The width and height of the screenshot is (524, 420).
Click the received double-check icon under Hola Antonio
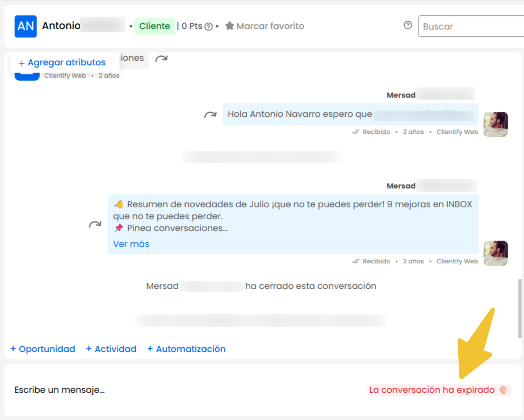(355, 132)
